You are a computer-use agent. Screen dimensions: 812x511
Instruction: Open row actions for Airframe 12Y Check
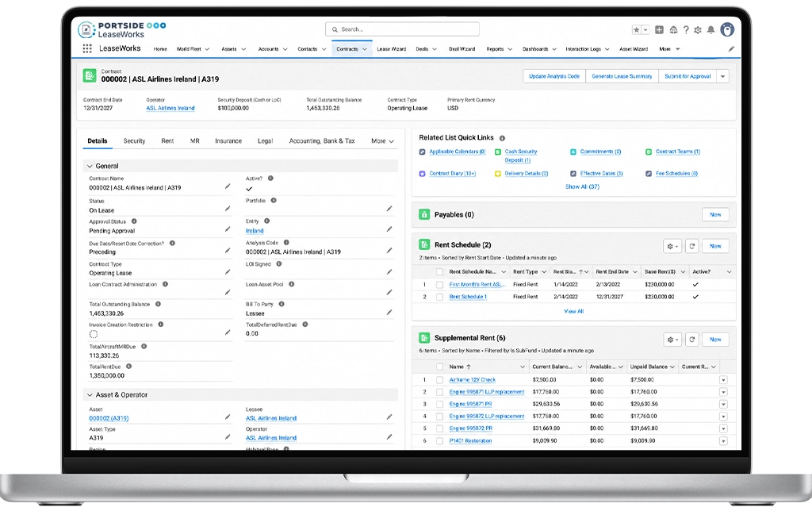point(723,380)
